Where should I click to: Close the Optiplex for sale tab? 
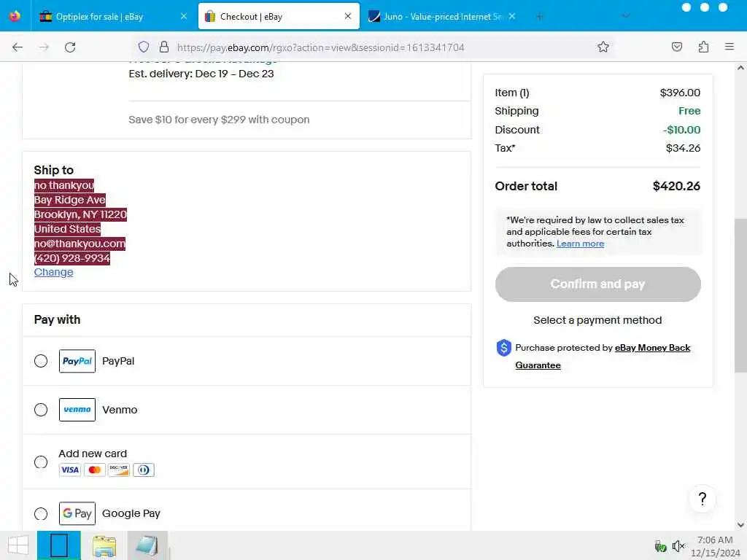[184, 16]
